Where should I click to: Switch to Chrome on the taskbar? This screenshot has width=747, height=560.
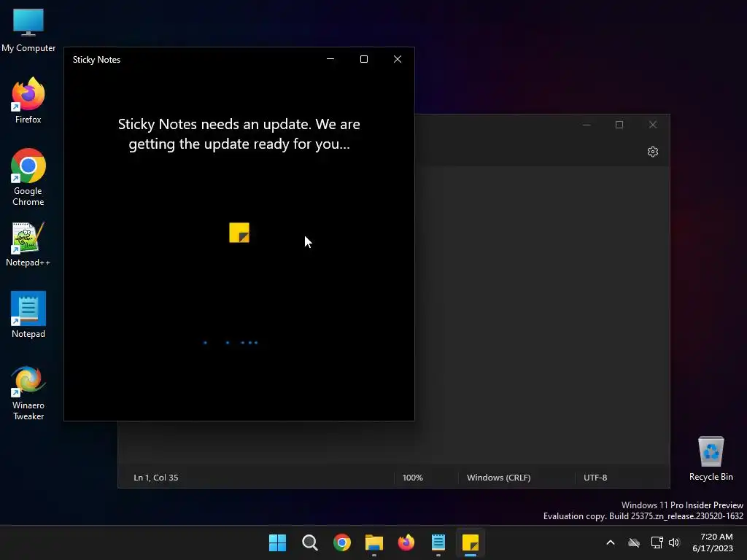tap(342, 542)
